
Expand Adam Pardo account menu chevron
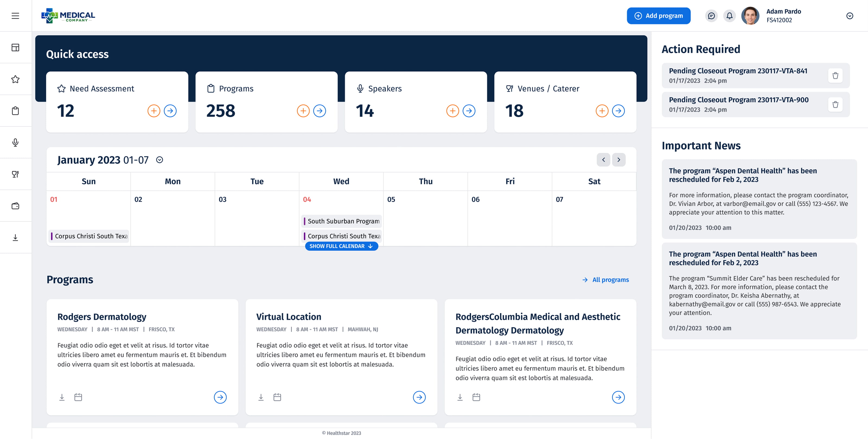pos(850,16)
